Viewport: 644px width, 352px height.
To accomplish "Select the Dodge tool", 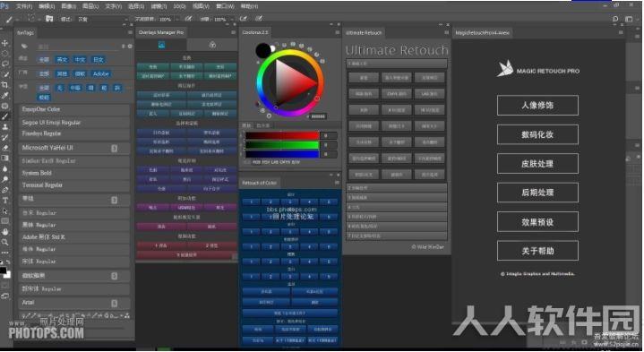I will click(x=5, y=179).
